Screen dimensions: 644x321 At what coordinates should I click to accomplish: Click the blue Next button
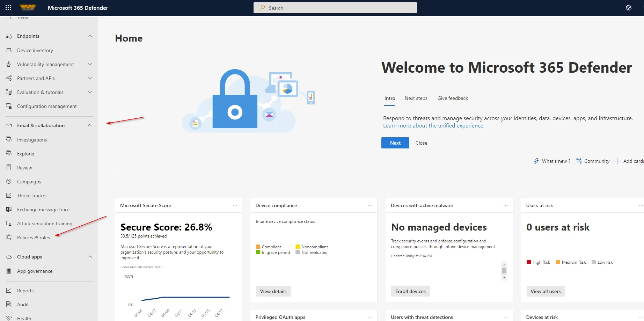(x=395, y=143)
